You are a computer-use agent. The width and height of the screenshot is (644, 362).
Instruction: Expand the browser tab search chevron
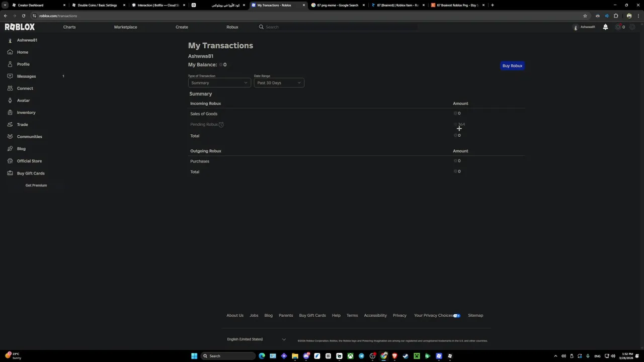[x=5, y=5]
